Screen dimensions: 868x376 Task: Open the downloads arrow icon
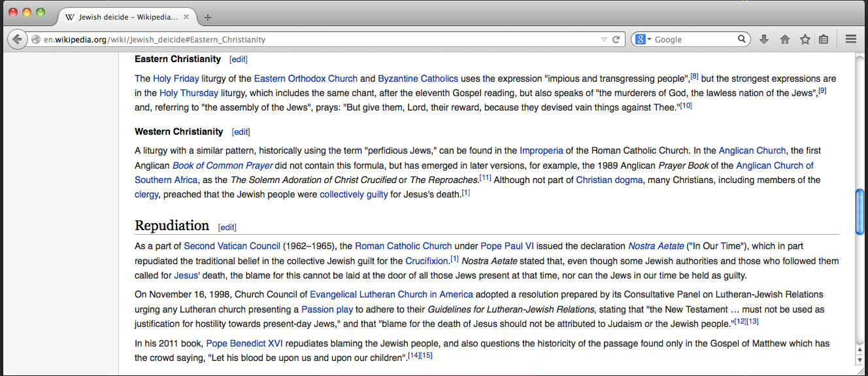pos(763,39)
